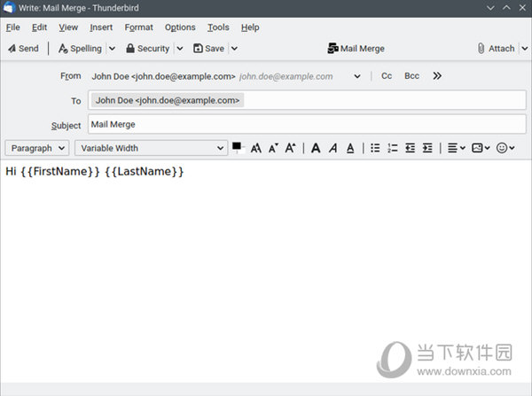Decrease font size

pos(273,148)
